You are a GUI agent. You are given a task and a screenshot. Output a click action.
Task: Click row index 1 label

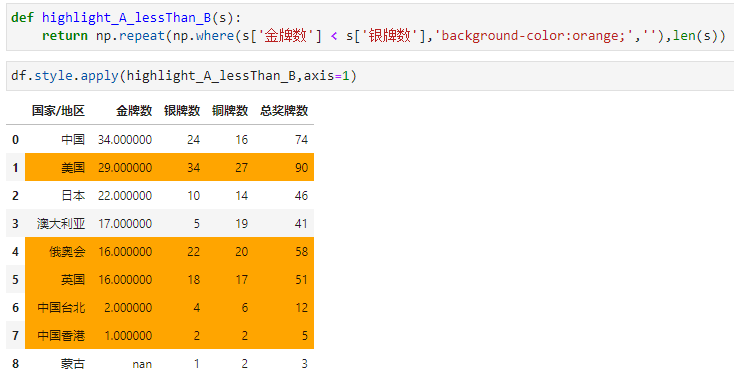click(x=15, y=168)
